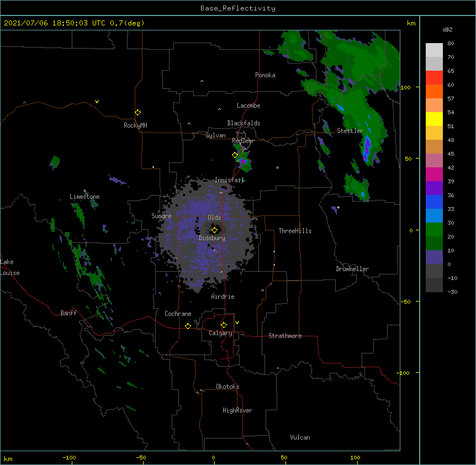
Task: Click the white asterisk marker above Limestone
Action: click(x=85, y=191)
